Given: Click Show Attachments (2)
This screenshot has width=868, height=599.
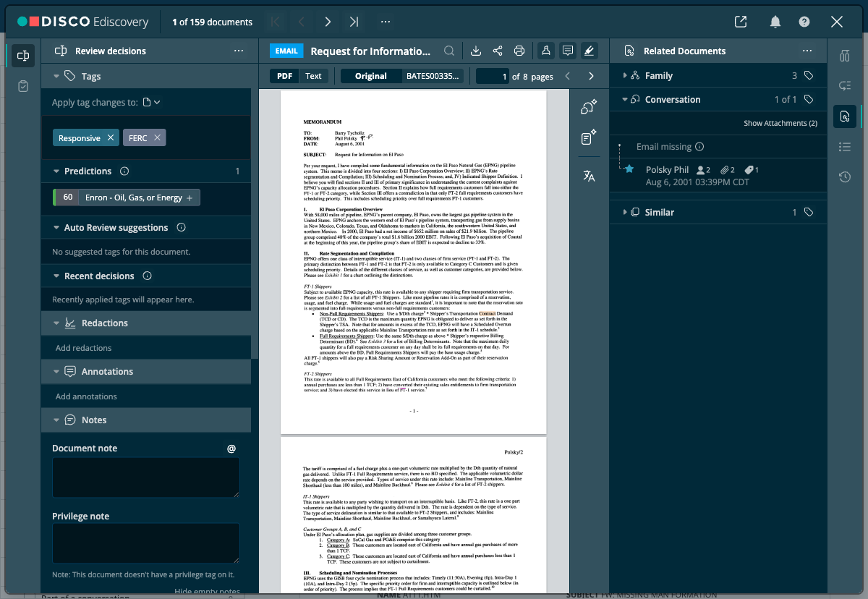Looking at the screenshot, I should click(x=780, y=123).
